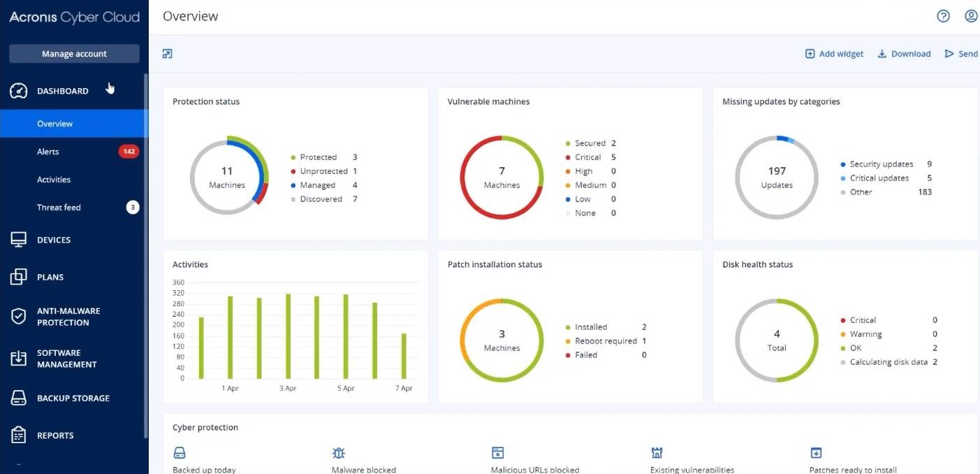
Task: Click the Backed up today icon
Action: tap(180, 452)
